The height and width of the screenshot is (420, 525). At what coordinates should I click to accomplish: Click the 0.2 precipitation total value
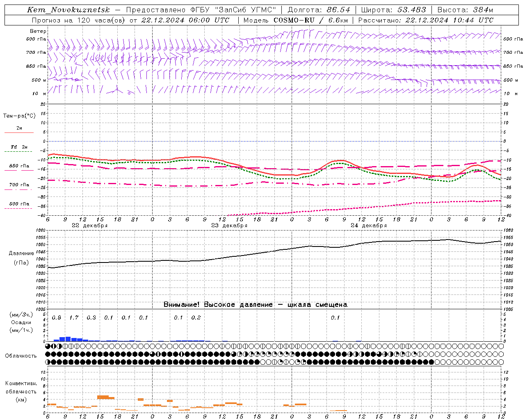tap(196, 318)
